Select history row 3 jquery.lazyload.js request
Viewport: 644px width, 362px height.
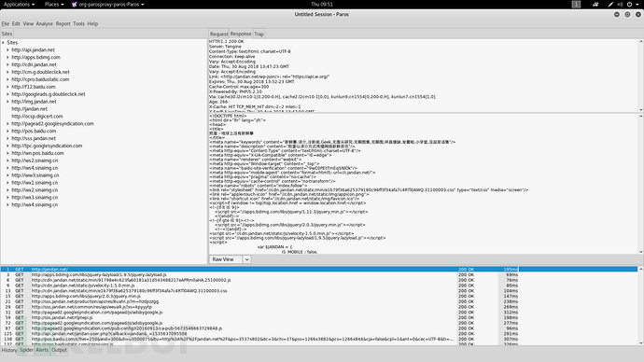click(318, 274)
